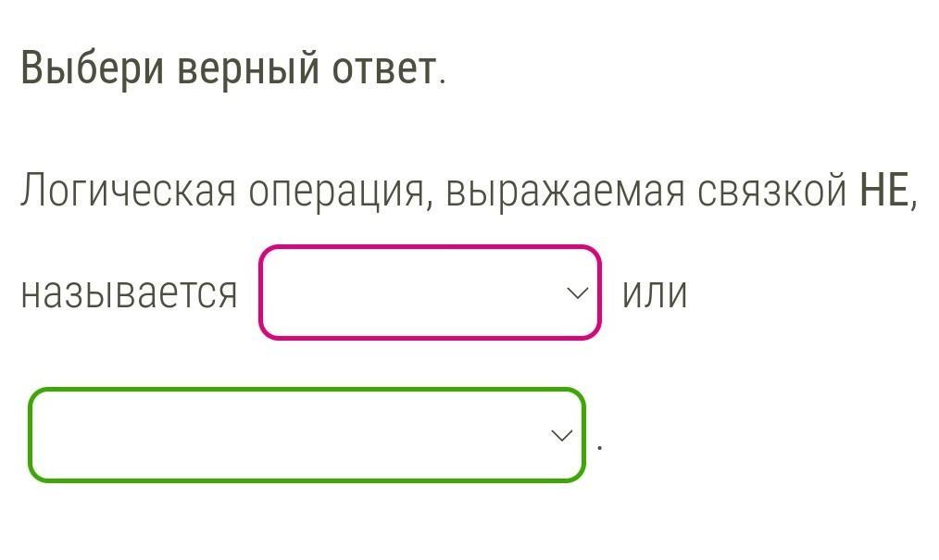This screenshot has height=560, width=939.
Task: Click the chevron arrow in the green dropdown
Action: coord(561,435)
